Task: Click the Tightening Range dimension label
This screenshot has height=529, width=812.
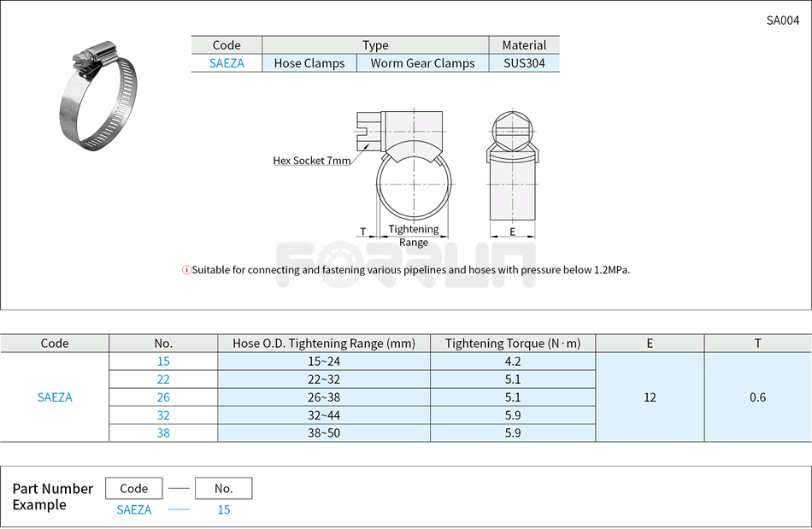Action: coord(414,235)
